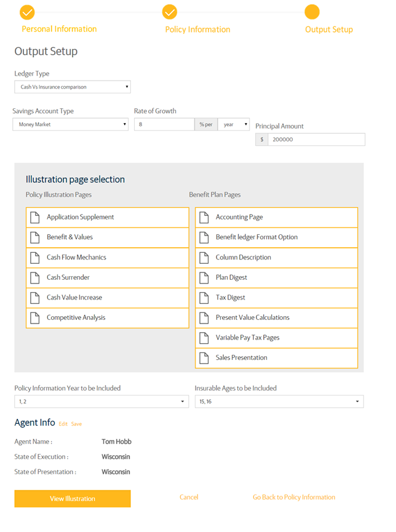396x532 pixels.
Task: Click the Principal Amount input field
Action: coord(316,140)
